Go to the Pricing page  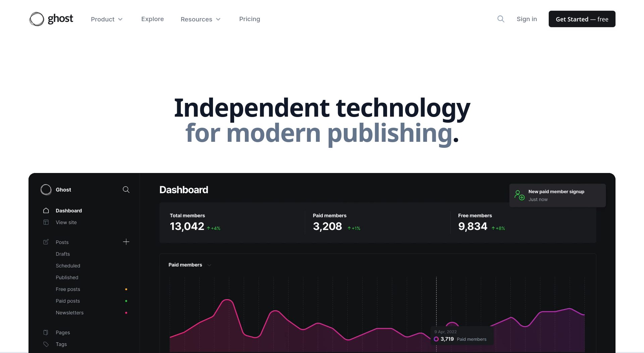[x=250, y=19]
